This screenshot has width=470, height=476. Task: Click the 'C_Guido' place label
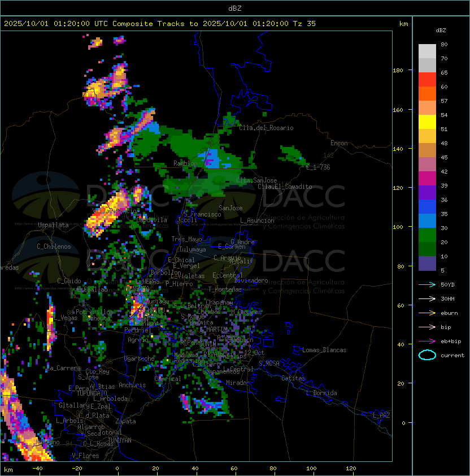tap(69, 281)
